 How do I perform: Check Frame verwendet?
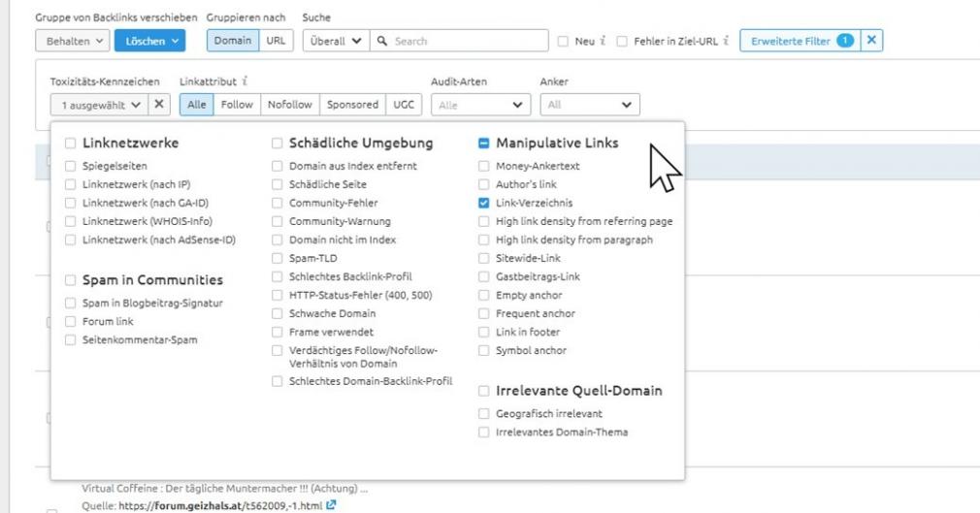[x=277, y=332]
